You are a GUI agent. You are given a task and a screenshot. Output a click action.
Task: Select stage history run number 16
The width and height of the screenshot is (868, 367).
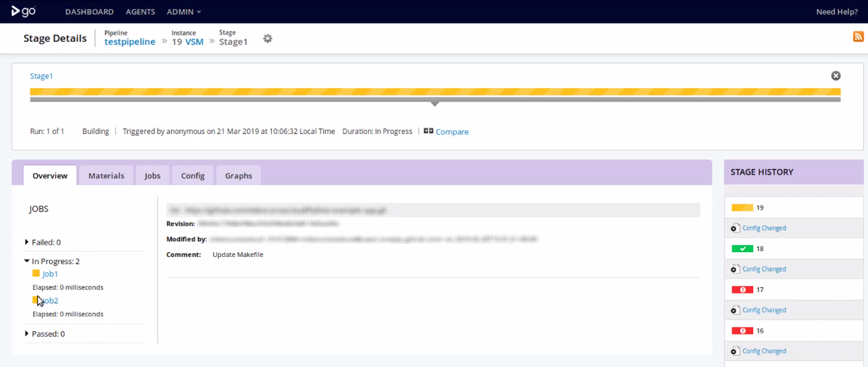tap(760, 331)
